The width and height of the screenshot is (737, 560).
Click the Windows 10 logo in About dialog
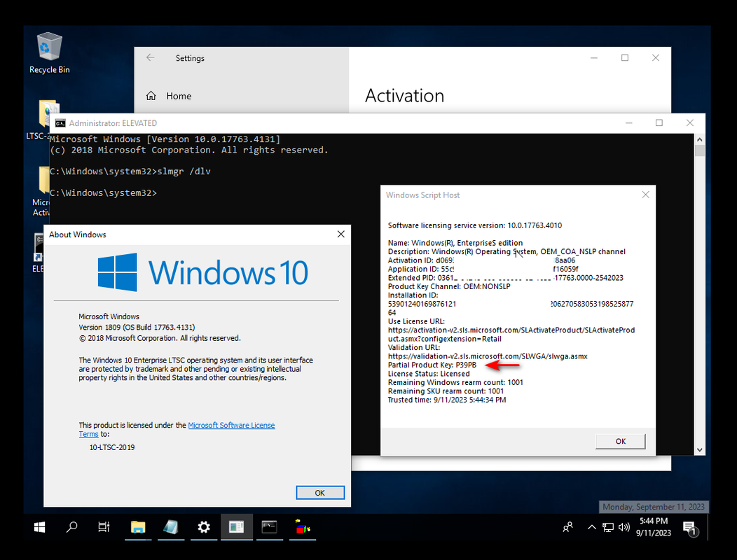click(203, 272)
